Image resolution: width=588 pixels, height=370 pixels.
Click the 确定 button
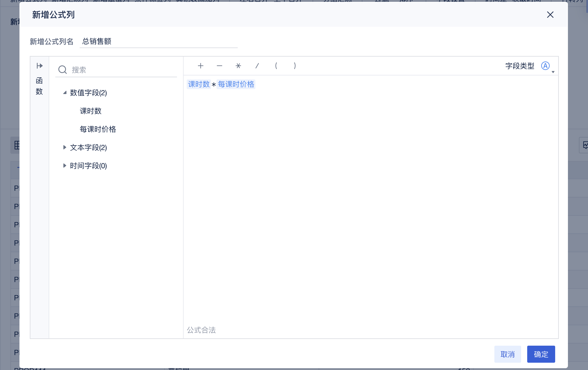tap(541, 354)
